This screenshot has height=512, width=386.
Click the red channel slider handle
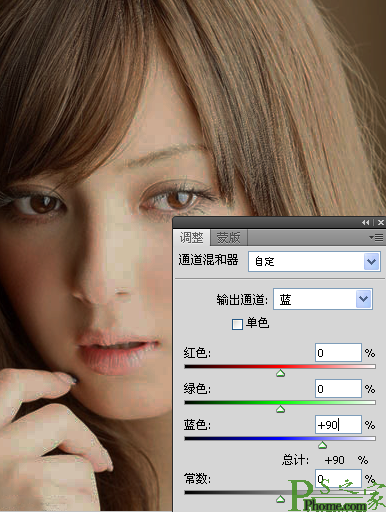281,373
